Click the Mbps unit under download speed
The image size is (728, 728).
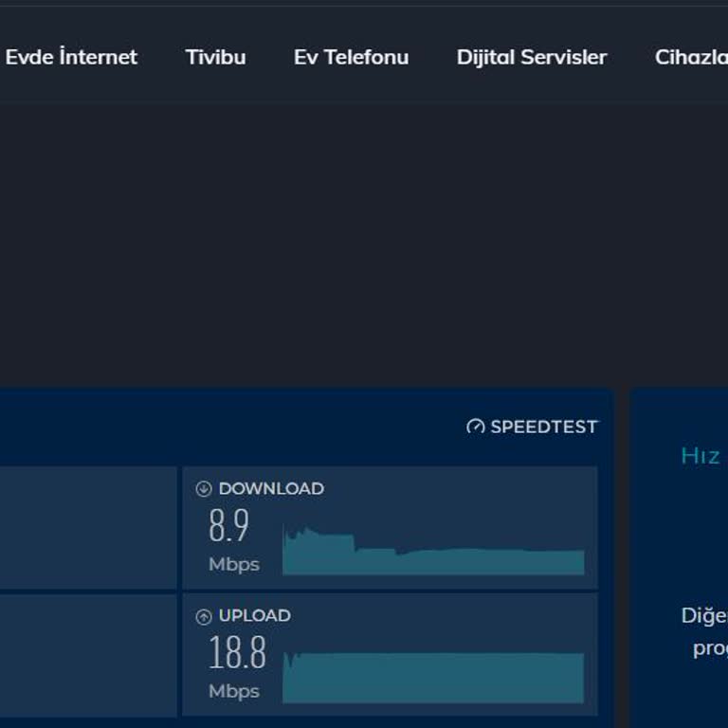coord(233,565)
